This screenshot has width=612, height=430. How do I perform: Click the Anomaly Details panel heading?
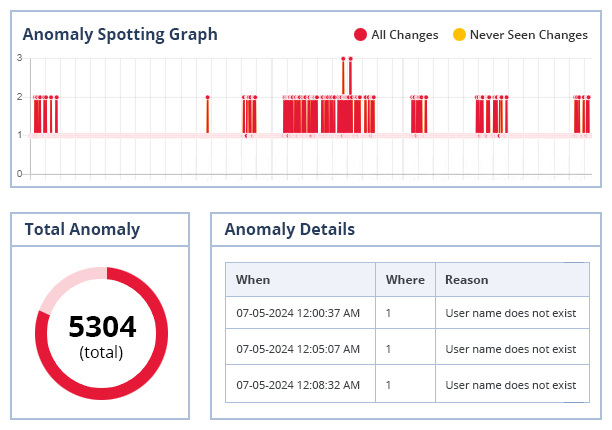pyautogui.click(x=289, y=229)
